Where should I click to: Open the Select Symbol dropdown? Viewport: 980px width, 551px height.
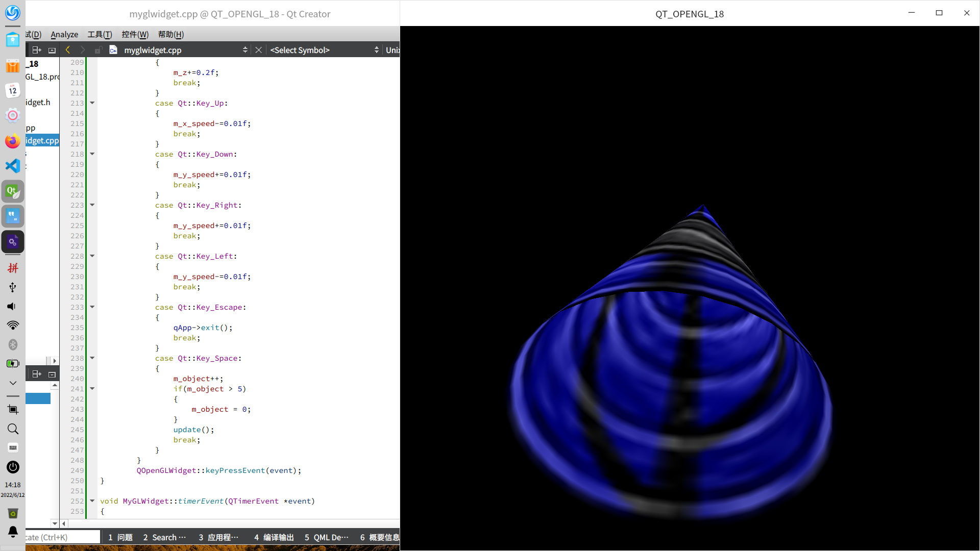325,50
